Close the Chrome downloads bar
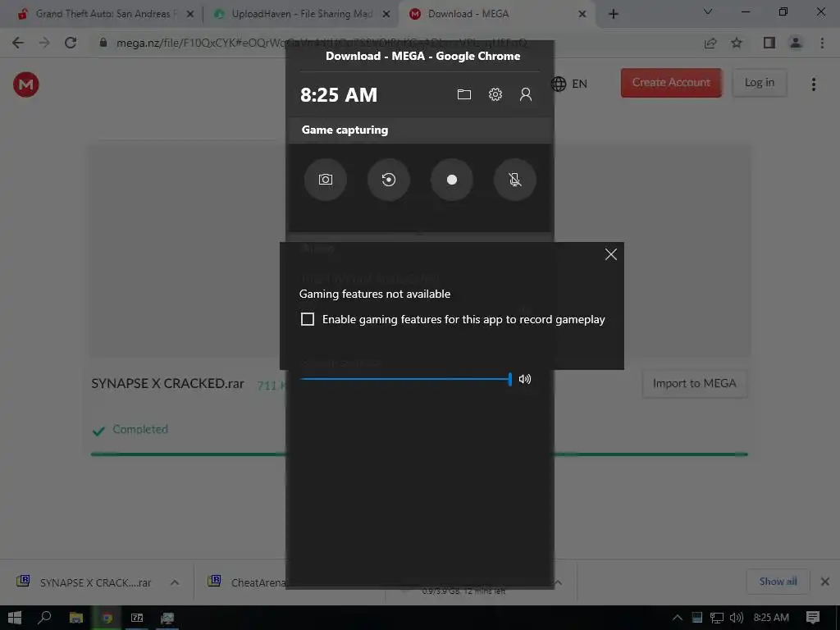The width and height of the screenshot is (840, 630). (x=825, y=582)
